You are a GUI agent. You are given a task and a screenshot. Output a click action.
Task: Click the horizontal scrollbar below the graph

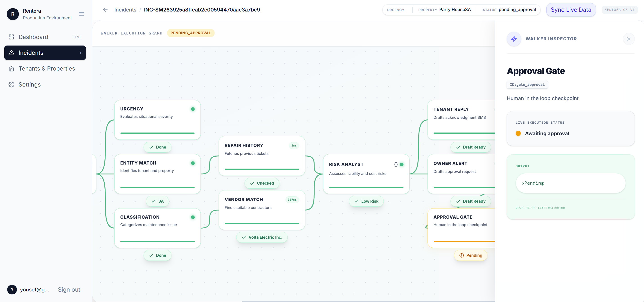(367, 301)
